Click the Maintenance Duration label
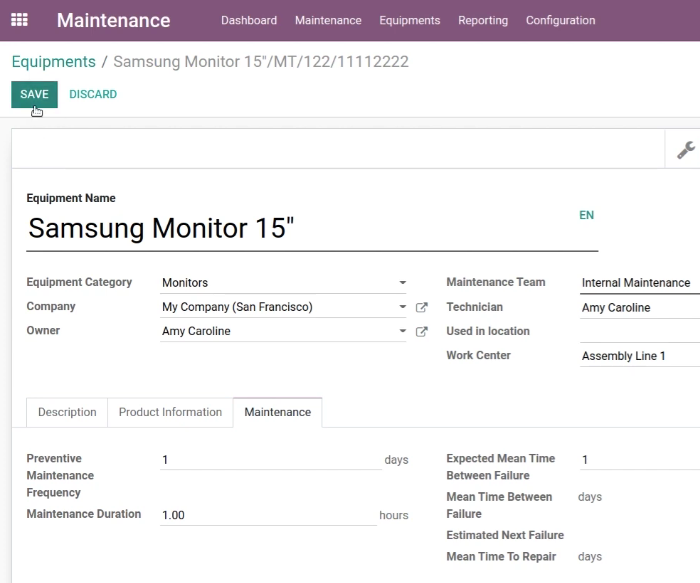This screenshot has width=700, height=583. pos(83,514)
